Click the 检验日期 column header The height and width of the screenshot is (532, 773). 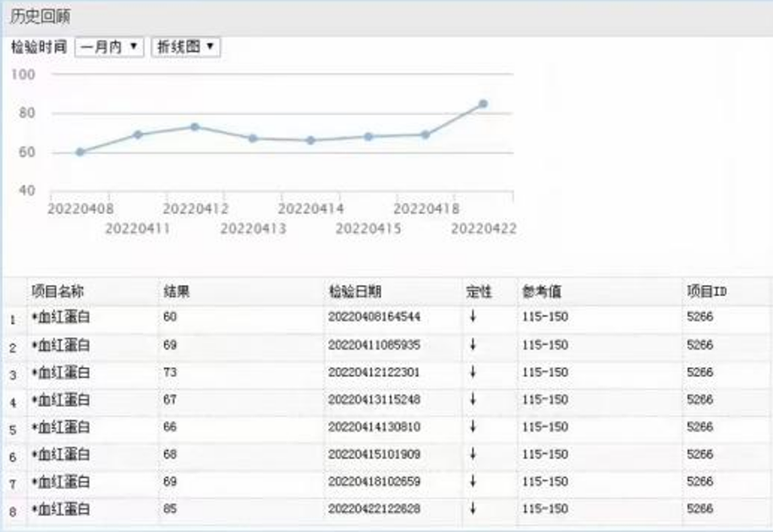tap(355, 292)
